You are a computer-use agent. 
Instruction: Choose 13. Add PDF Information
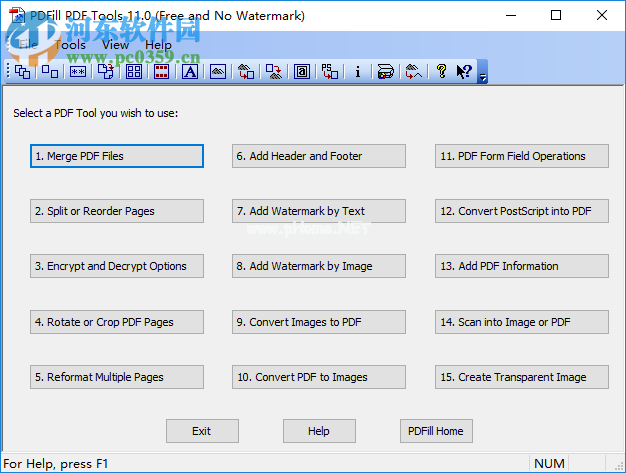coord(522,266)
